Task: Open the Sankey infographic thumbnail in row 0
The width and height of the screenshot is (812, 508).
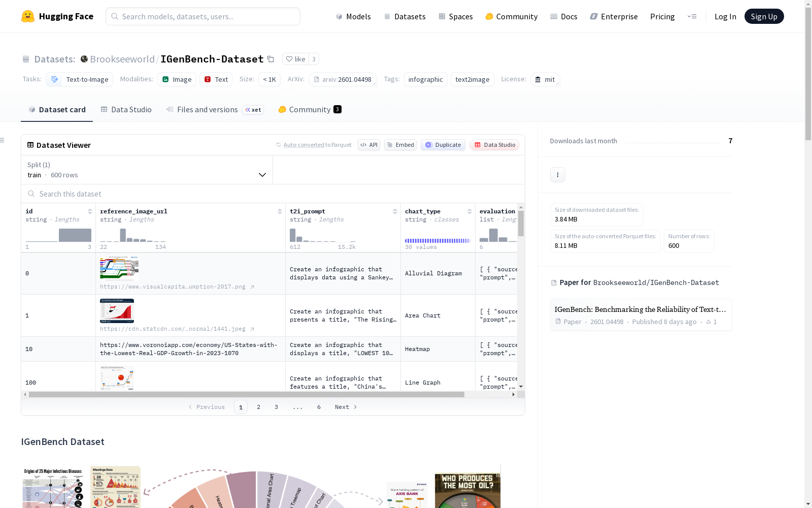Action: 119,268
